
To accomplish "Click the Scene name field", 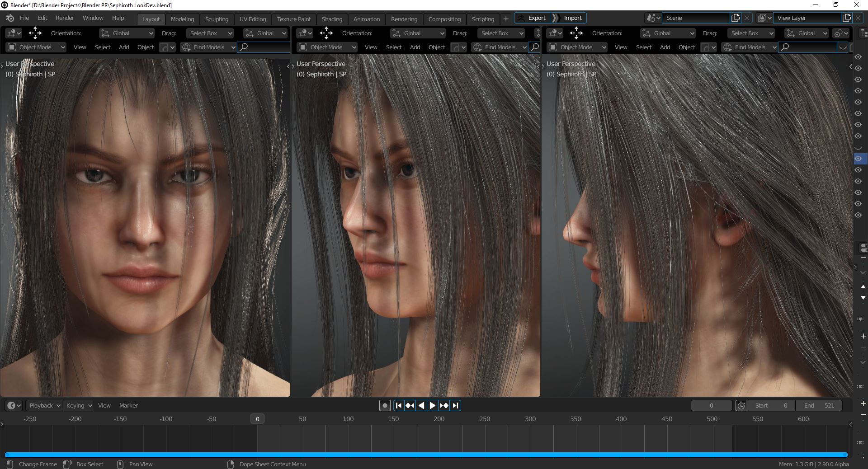I will [696, 18].
